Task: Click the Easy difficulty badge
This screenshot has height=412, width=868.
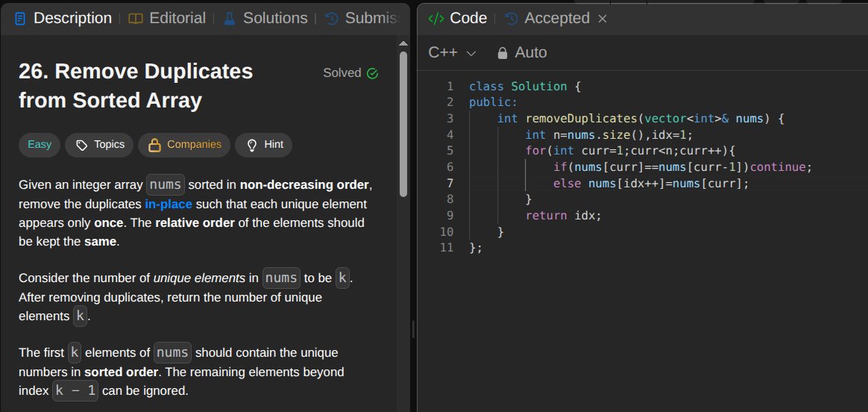Action: coord(40,145)
